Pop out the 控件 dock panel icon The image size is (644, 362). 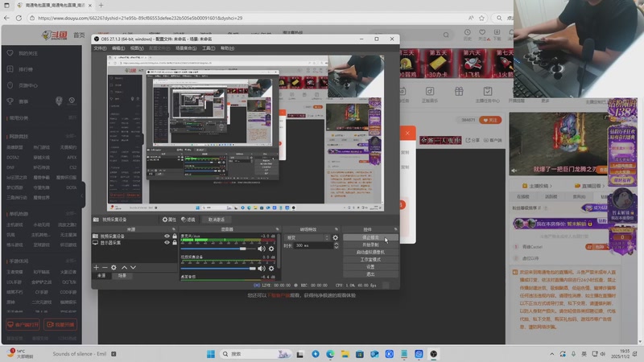click(x=395, y=229)
